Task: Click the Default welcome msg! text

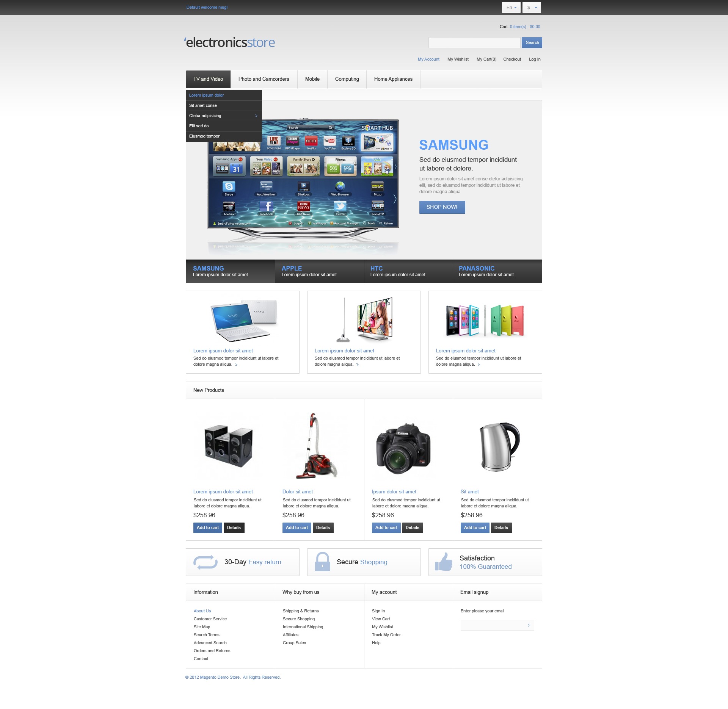Action: click(207, 8)
